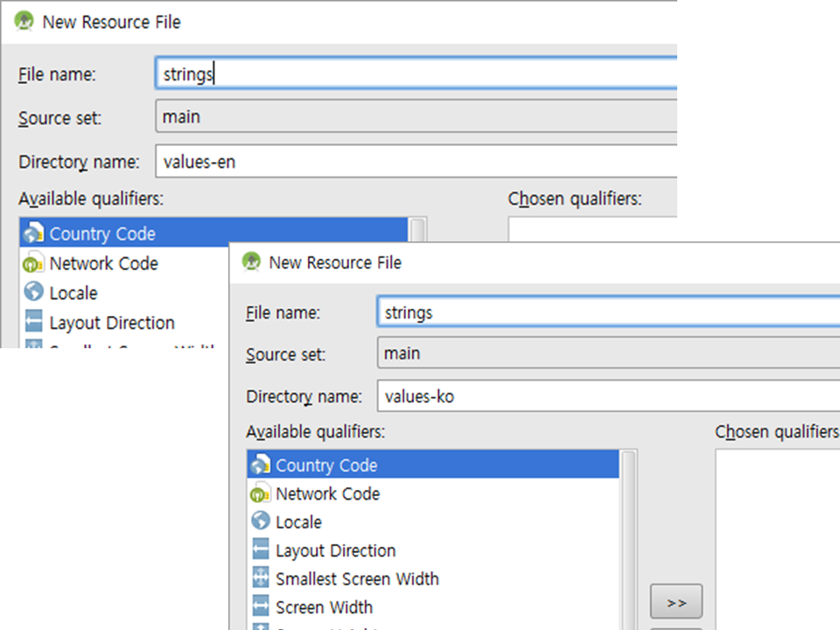Click File name field in the values-en dialog
Screen dimensions: 840x630
pyautogui.click(x=416, y=74)
